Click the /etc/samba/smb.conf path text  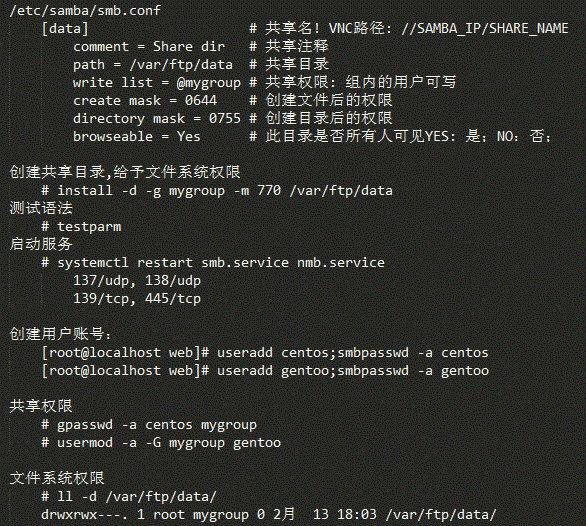(85, 11)
